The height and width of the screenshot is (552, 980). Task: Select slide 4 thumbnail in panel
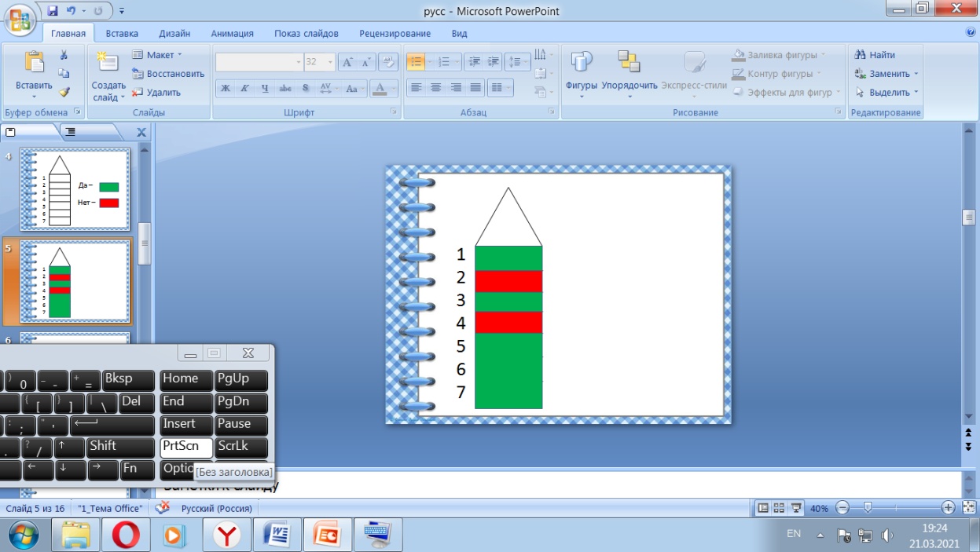pyautogui.click(x=75, y=189)
